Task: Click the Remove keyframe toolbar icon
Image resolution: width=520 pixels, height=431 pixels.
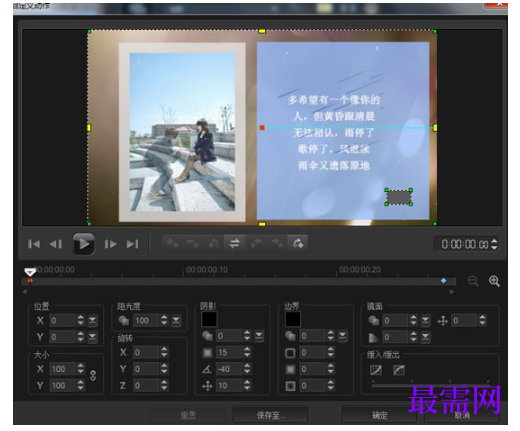Action: [193, 243]
